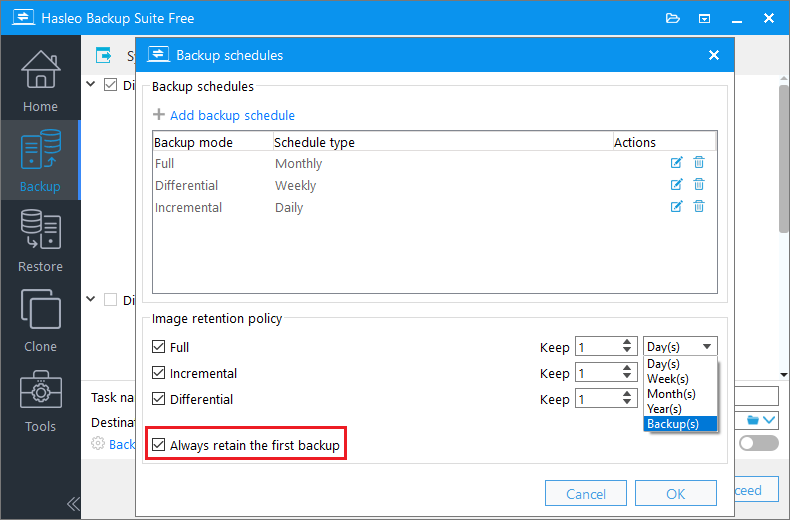
Task: Click the Schedule type column header
Action: click(x=442, y=143)
